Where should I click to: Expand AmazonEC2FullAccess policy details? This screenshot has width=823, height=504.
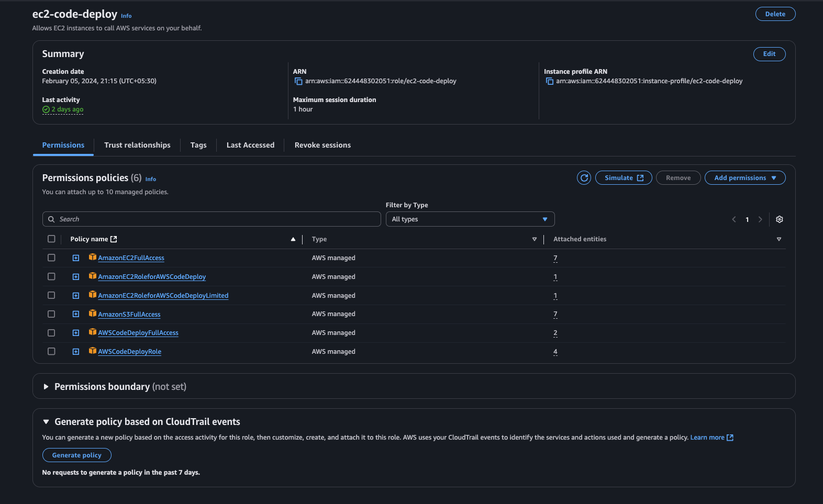76,258
